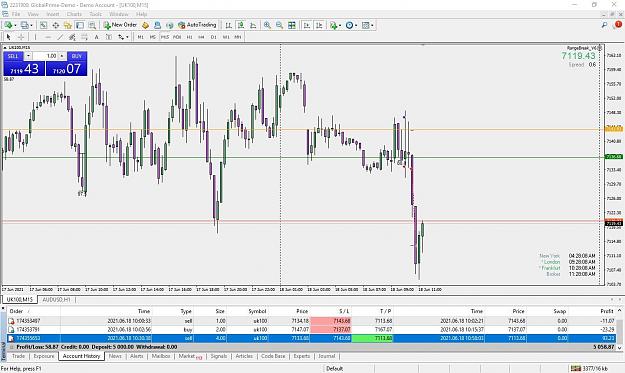Open the File menu
This screenshot has height=373, width=625.
(x=16, y=14)
